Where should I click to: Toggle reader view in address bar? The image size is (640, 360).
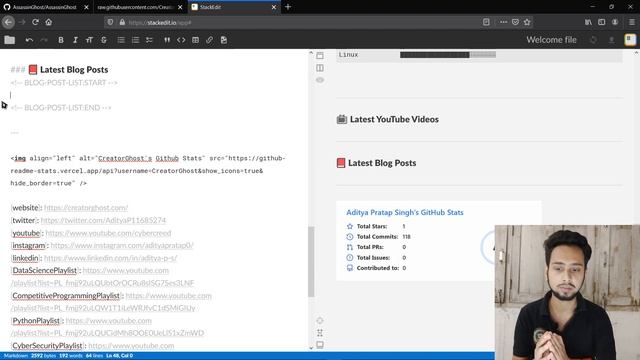point(486,22)
